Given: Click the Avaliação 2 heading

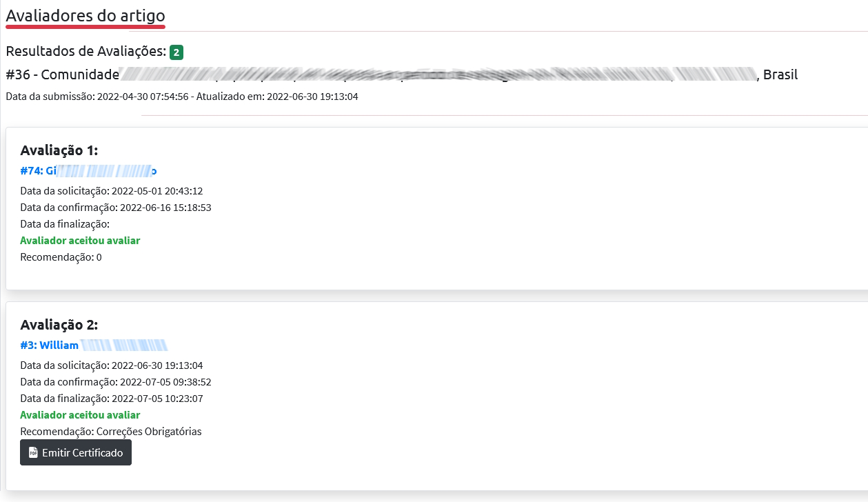Looking at the screenshot, I should tap(59, 325).
